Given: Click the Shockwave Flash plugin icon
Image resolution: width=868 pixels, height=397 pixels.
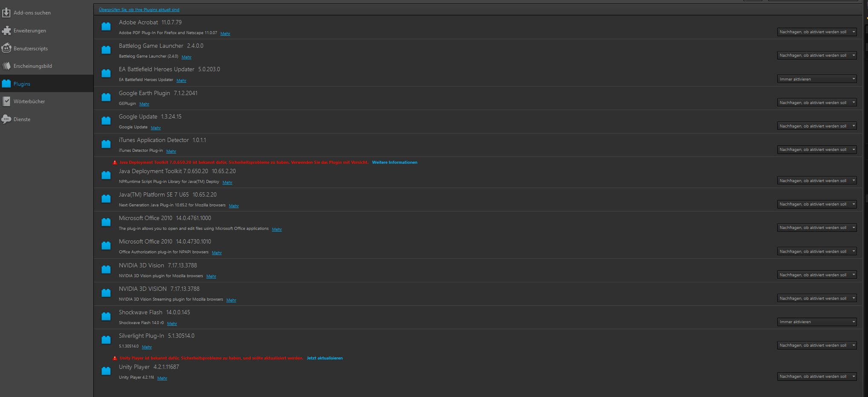Looking at the screenshot, I should click(106, 316).
